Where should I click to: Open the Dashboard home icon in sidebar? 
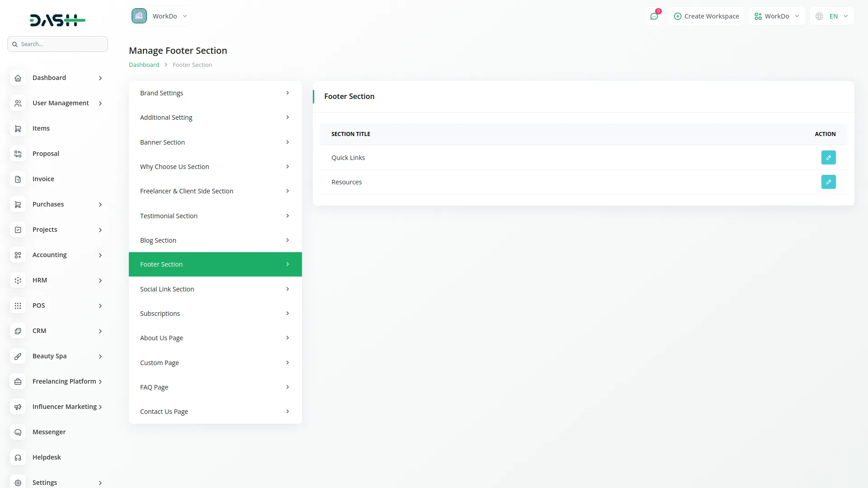pos(18,78)
